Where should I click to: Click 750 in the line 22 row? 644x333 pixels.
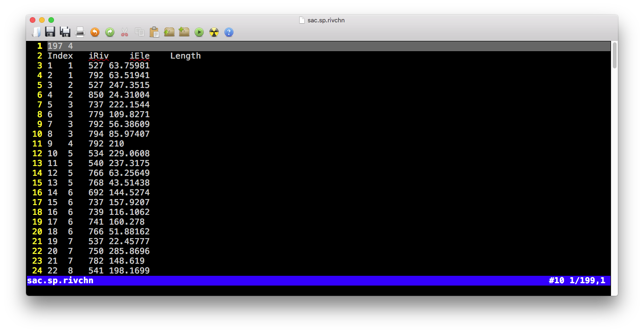point(96,251)
